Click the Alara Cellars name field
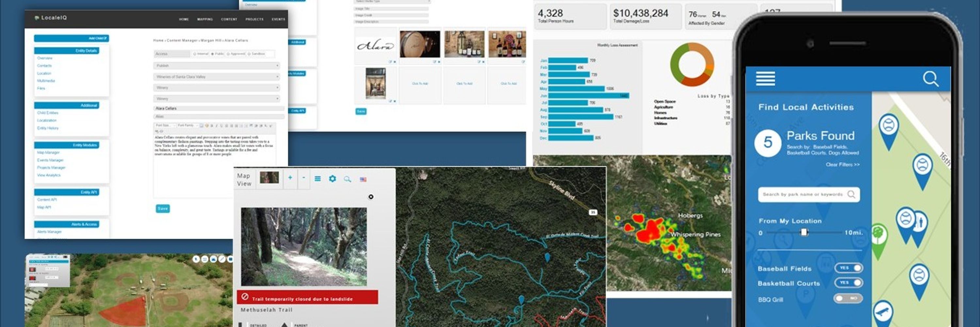This screenshot has width=980, height=327. [219, 109]
